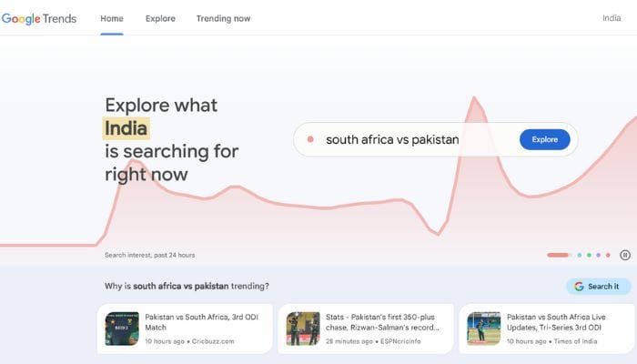Select the purple carousel indicator dot
Image resolution: width=637 pixels, height=364 pixels.
599,255
